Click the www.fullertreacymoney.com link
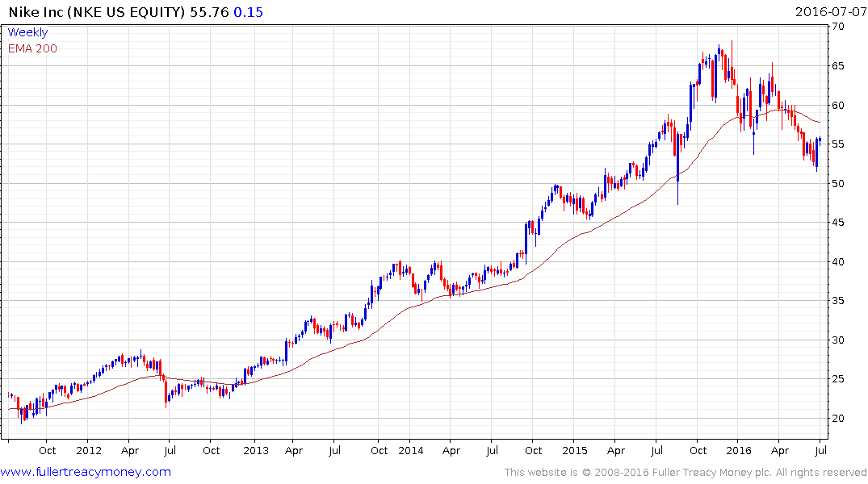Screen dimensions: 868x484 click(86, 472)
